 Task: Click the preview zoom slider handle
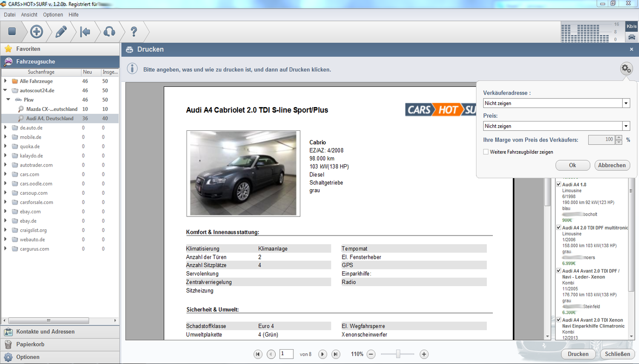(x=398, y=354)
